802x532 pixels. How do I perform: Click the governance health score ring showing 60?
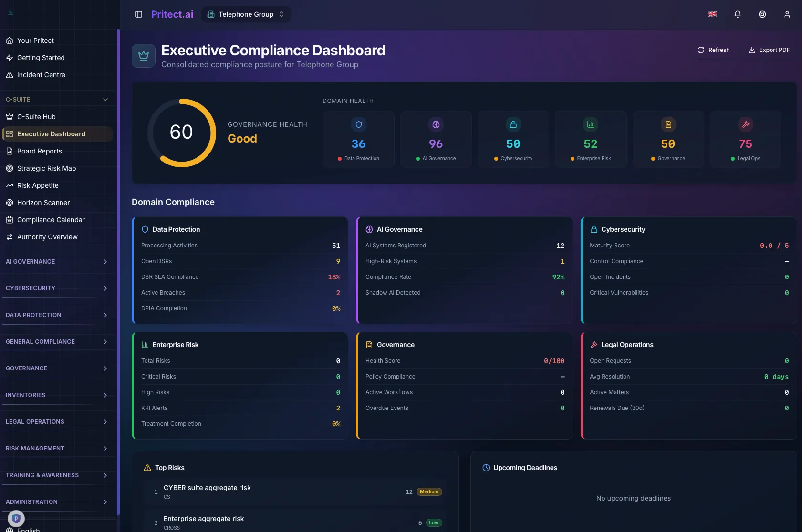coord(181,133)
